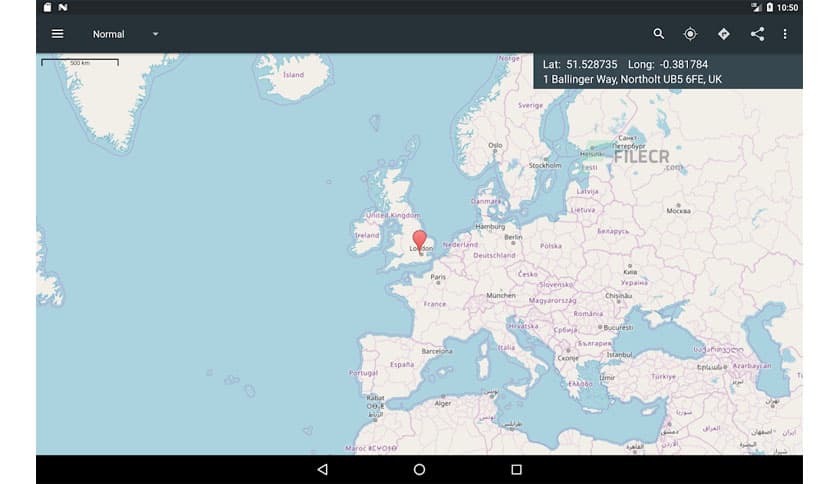The image size is (836, 484).
Task: Click the București city label
Action: click(x=618, y=327)
